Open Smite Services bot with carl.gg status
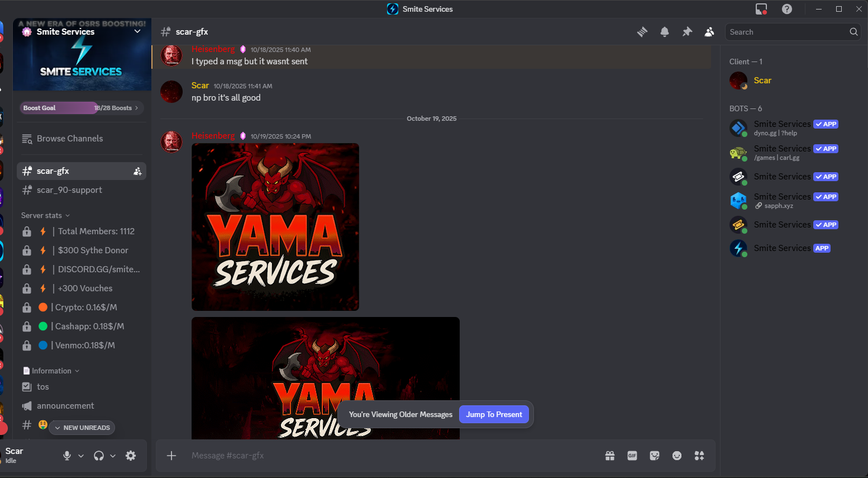 793,153
